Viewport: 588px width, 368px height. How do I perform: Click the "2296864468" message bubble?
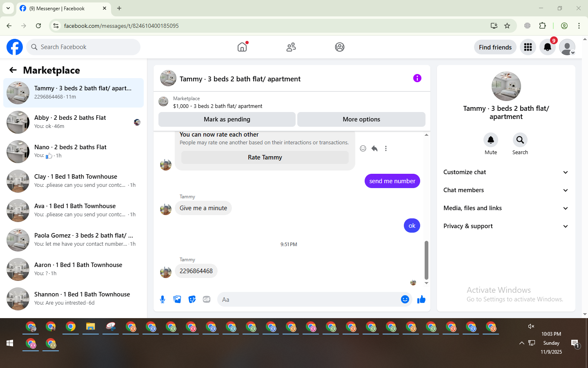tap(196, 271)
